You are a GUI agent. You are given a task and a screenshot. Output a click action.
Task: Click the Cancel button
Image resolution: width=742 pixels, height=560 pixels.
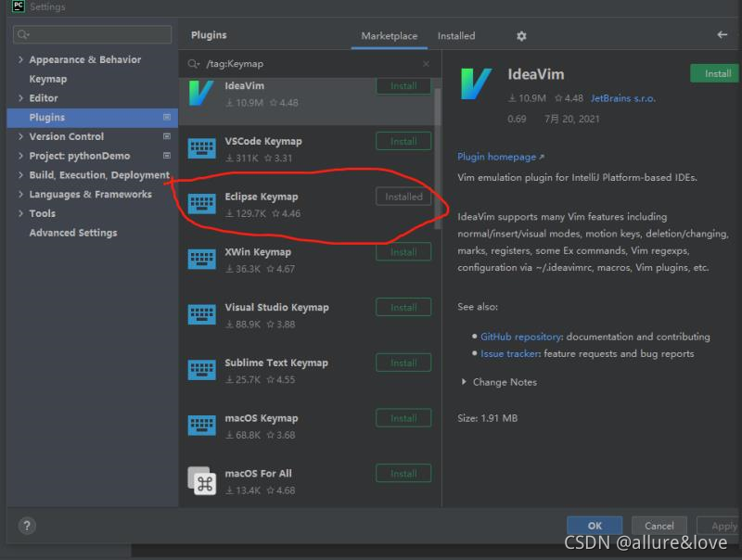[x=659, y=526]
